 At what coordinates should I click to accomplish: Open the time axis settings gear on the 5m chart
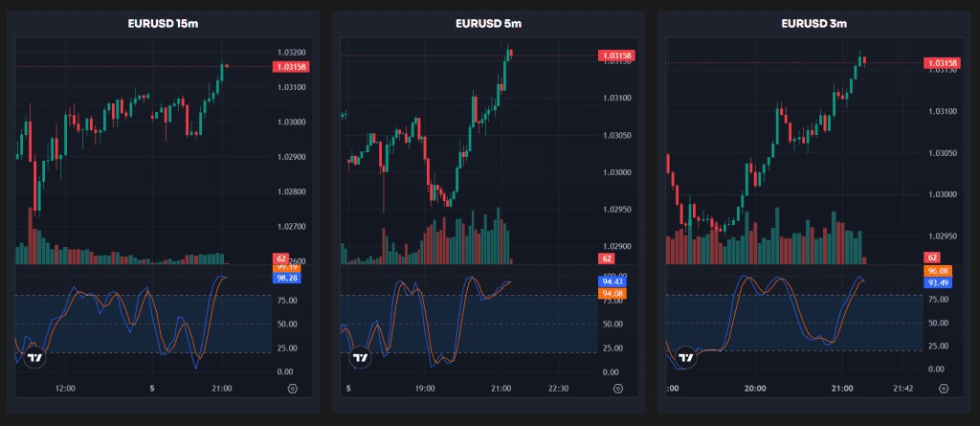[x=617, y=390]
